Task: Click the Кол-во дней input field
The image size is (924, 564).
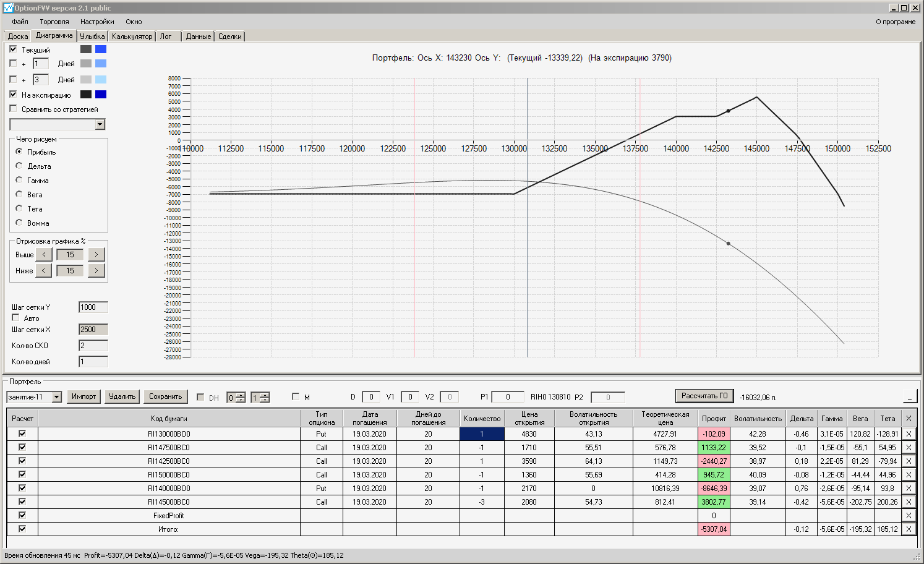Action: click(x=93, y=362)
